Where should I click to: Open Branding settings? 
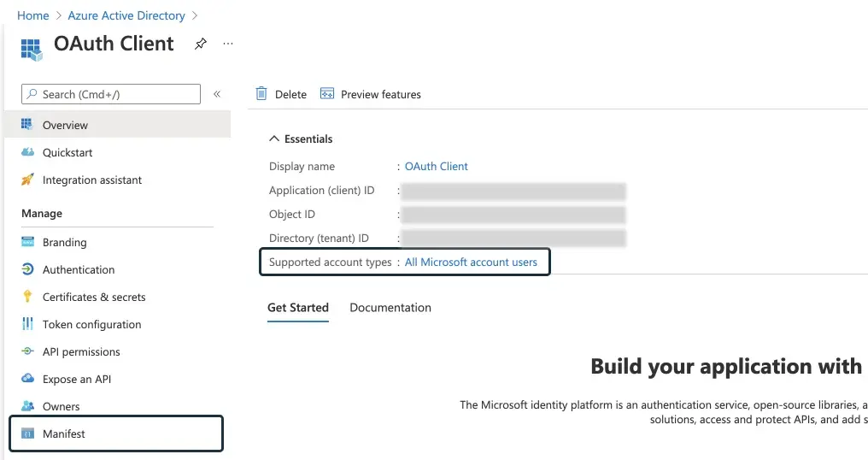64,243
